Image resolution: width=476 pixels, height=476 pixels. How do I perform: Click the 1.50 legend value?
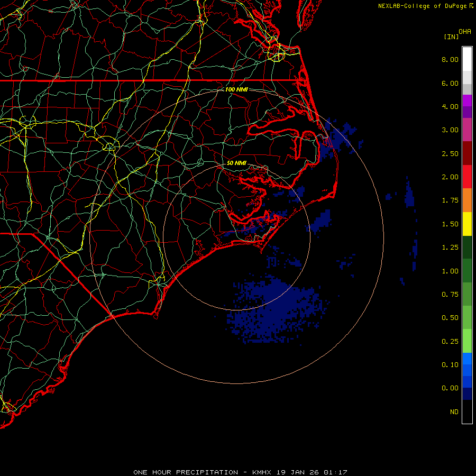[x=450, y=224]
